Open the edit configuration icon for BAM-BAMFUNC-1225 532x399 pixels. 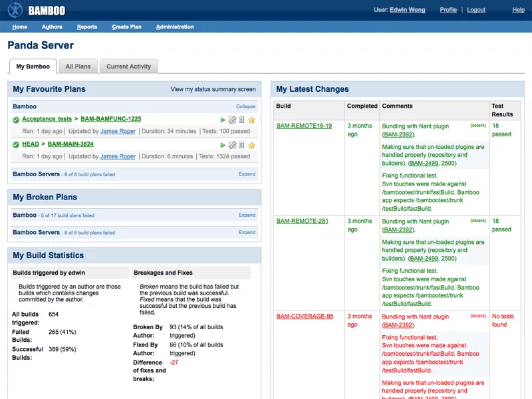232,120
